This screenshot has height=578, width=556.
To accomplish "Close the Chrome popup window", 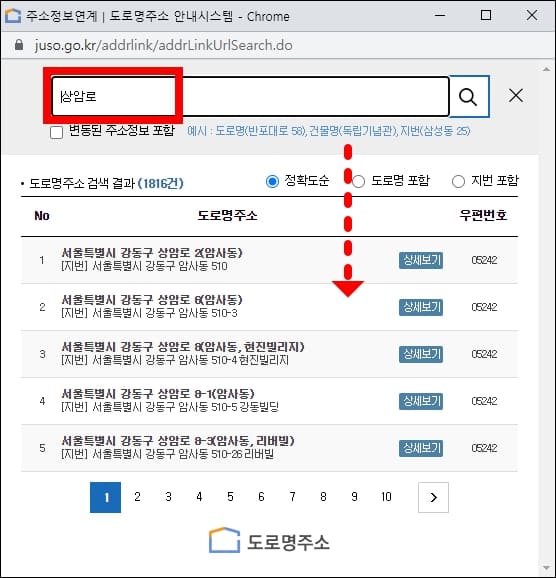I will tap(532, 15).
